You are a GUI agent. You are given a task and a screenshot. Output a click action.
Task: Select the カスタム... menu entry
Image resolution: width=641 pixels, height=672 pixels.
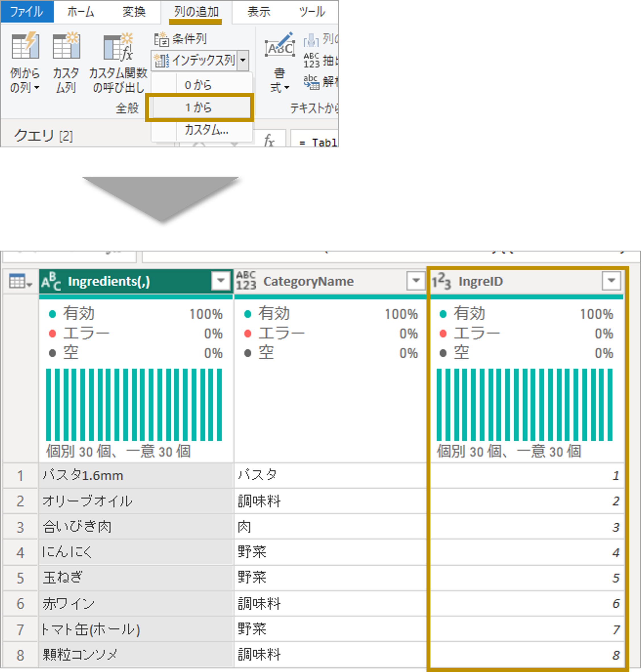coord(206,130)
